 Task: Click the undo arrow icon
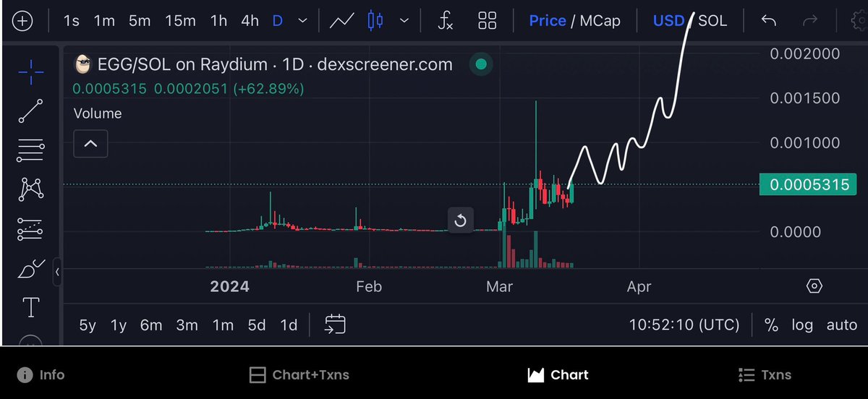(x=768, y=21)
